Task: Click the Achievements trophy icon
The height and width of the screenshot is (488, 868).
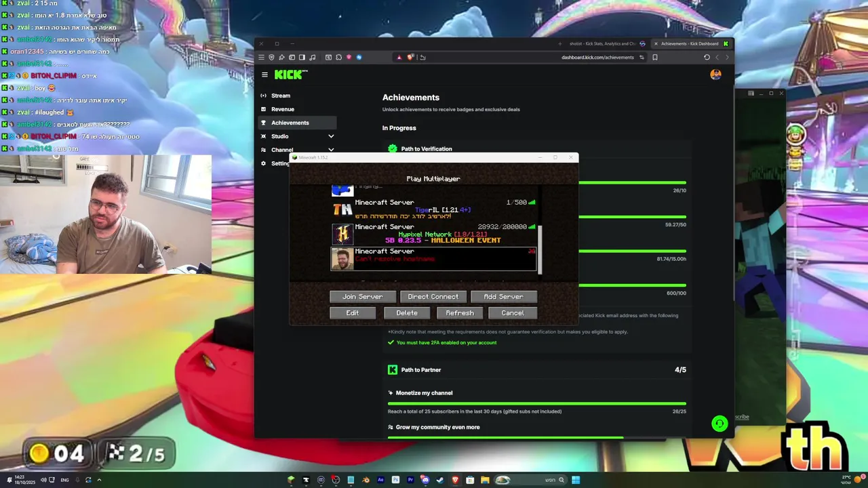Action: point(264,123)
